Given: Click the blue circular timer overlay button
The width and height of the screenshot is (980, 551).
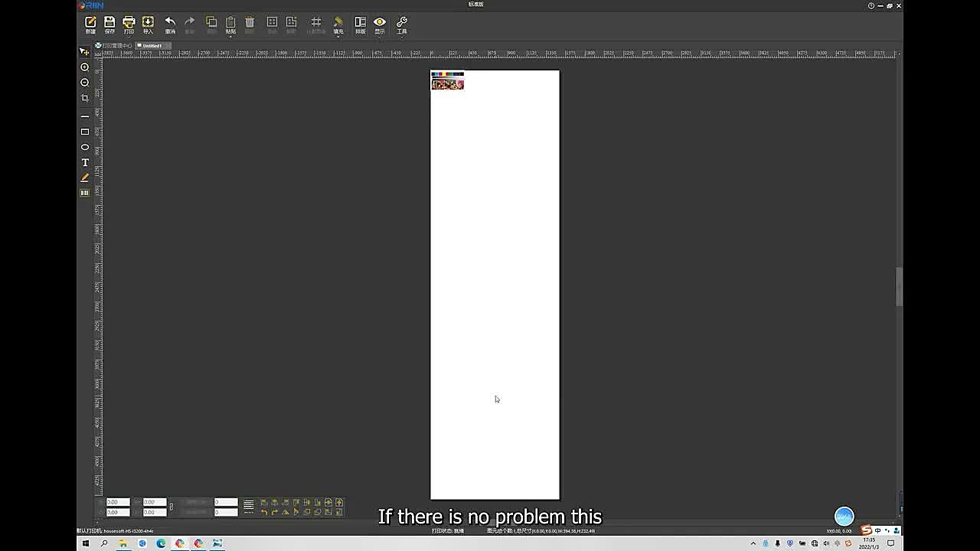Looking at the screenshot, I should [844, 517].
